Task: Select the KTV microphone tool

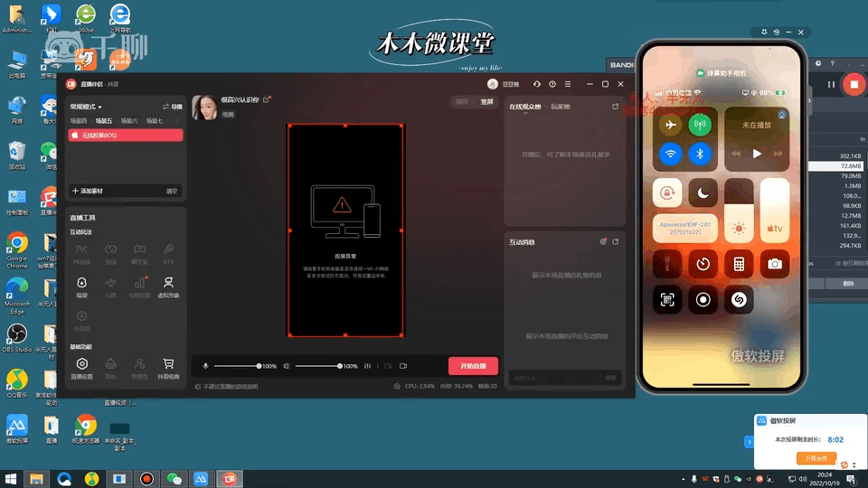Action: coord(168,253)
